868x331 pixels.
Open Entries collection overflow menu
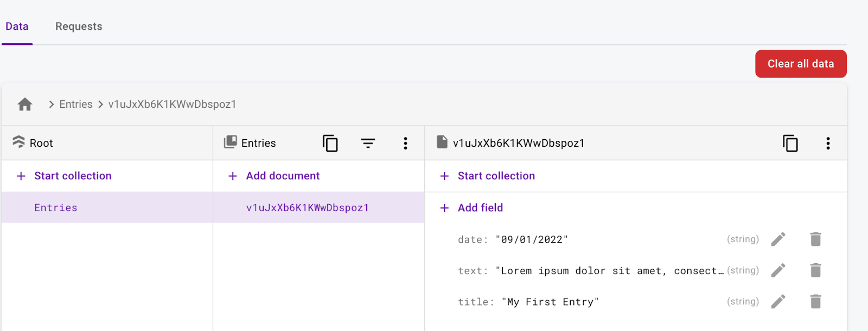tap(405, 143)
